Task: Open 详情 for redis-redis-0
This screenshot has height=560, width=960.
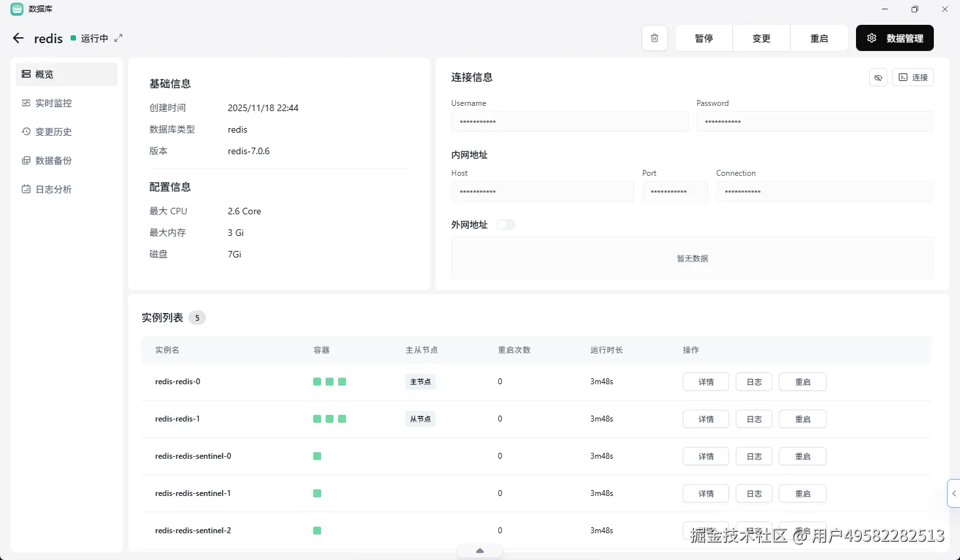Action: coord(706,382)
